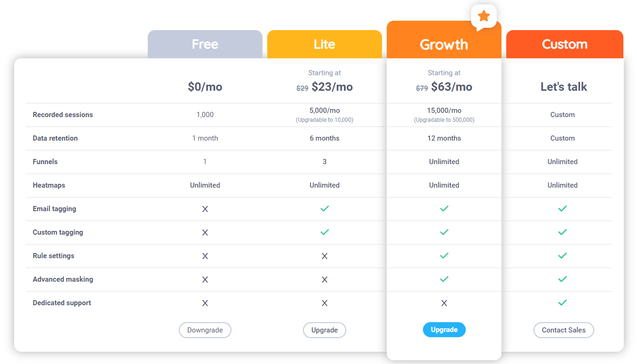Screen dimensions: 637x364
Task: Click Lite plan's Email tagging checkmark
Action: coord(325,208)
